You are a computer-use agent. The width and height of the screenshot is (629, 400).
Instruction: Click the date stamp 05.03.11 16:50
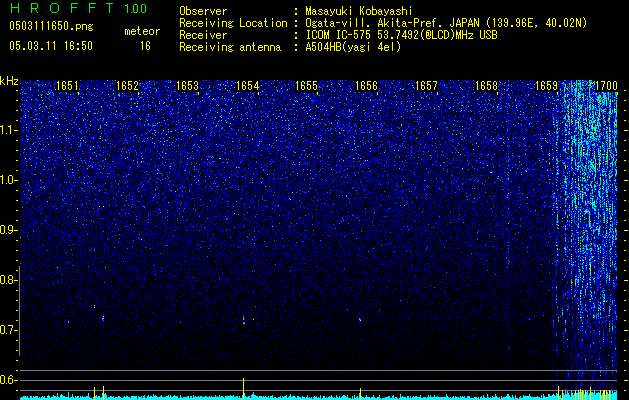[51, 46]
